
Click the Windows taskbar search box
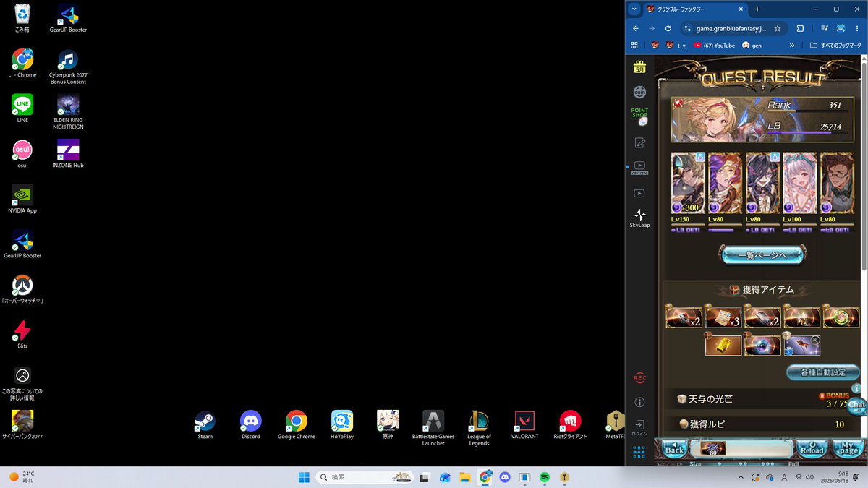pyautogui.click(x=364, y=477)
